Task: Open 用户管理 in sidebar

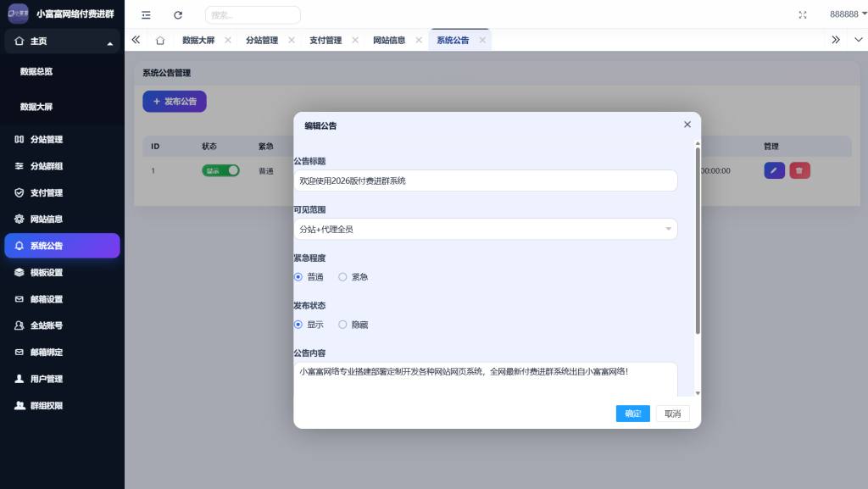Action: (x=62, y=379)
